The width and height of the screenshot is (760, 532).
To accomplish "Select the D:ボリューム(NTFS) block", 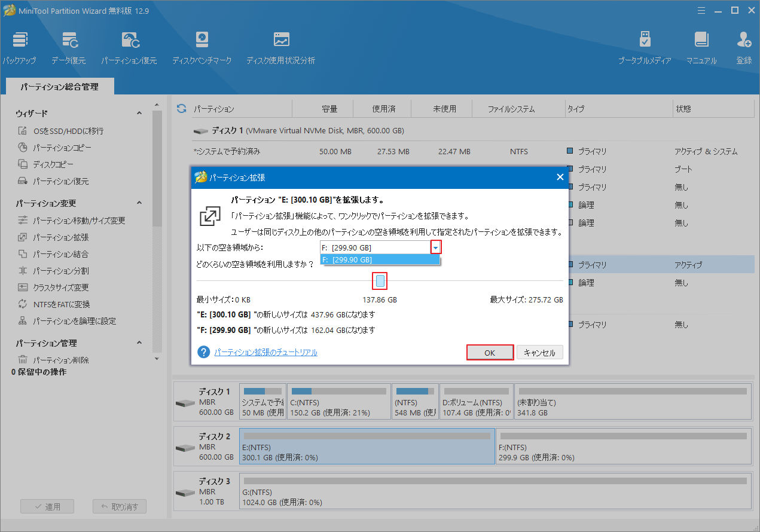I will pyautogui.click(x=475, y=402).
